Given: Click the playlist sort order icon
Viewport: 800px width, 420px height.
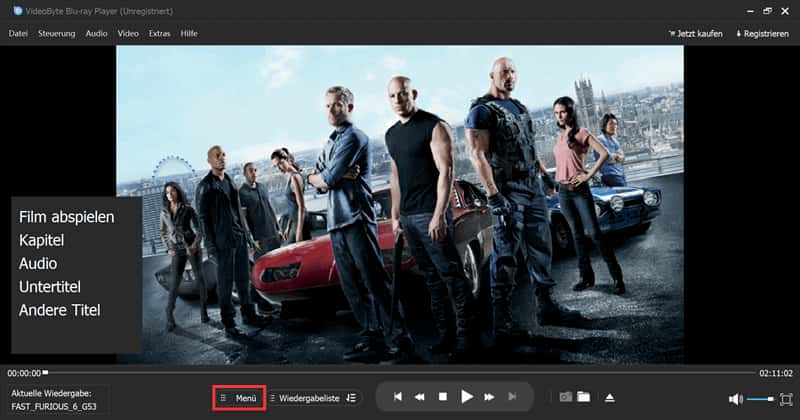Looking at the screenshot, I should click(x=351, y=398).
